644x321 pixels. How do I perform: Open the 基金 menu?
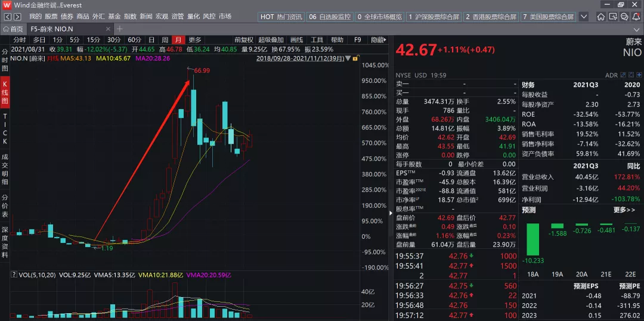coord(114,17)
